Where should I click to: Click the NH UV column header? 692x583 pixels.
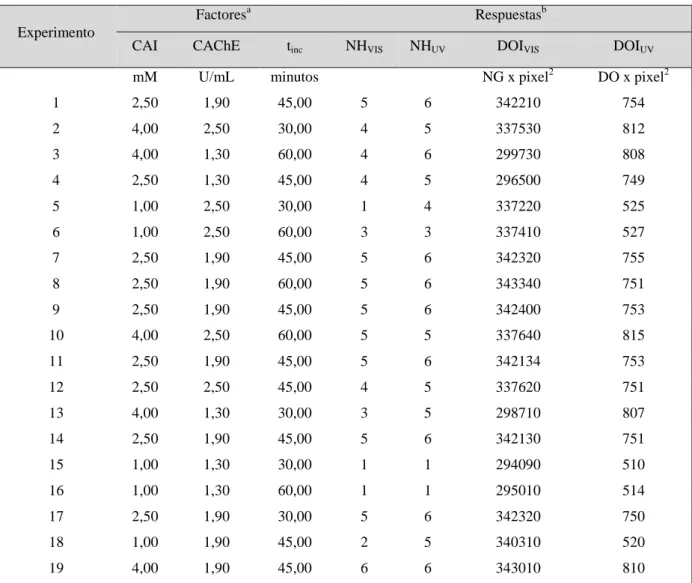427,46
